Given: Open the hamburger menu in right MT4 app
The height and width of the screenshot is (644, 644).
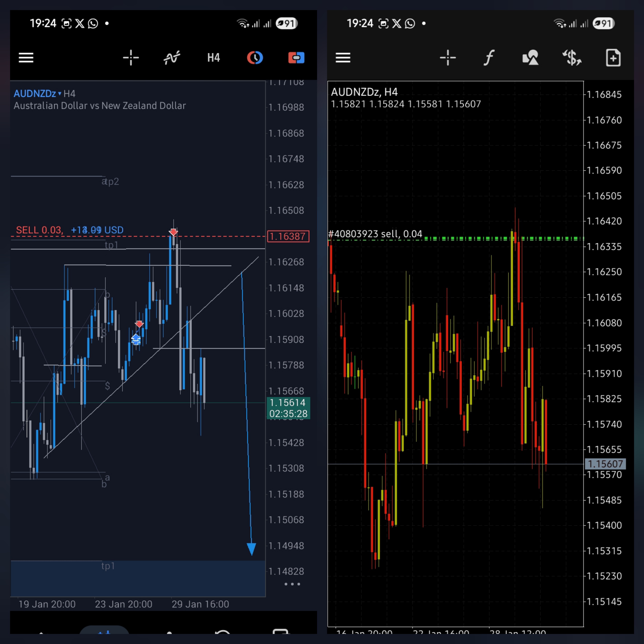Looking at the screenshot, I should [x=343, y=58].
